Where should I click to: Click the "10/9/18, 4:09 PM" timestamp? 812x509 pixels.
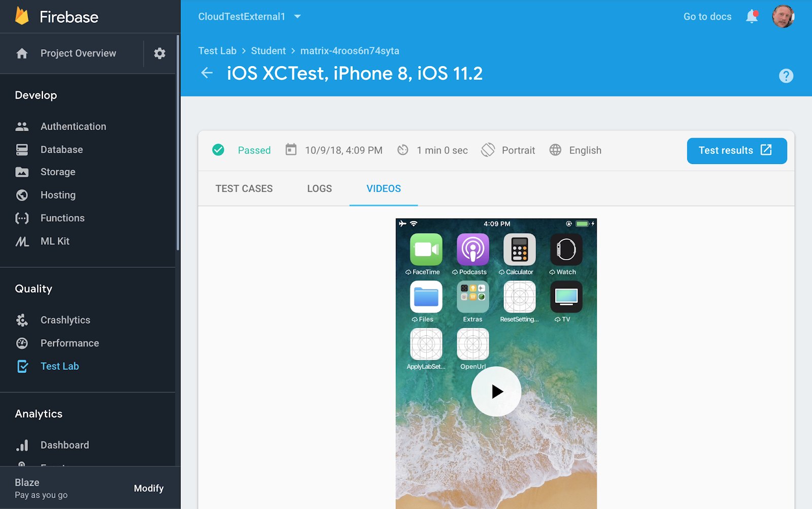pyautogui.click(x=344, y=150)
